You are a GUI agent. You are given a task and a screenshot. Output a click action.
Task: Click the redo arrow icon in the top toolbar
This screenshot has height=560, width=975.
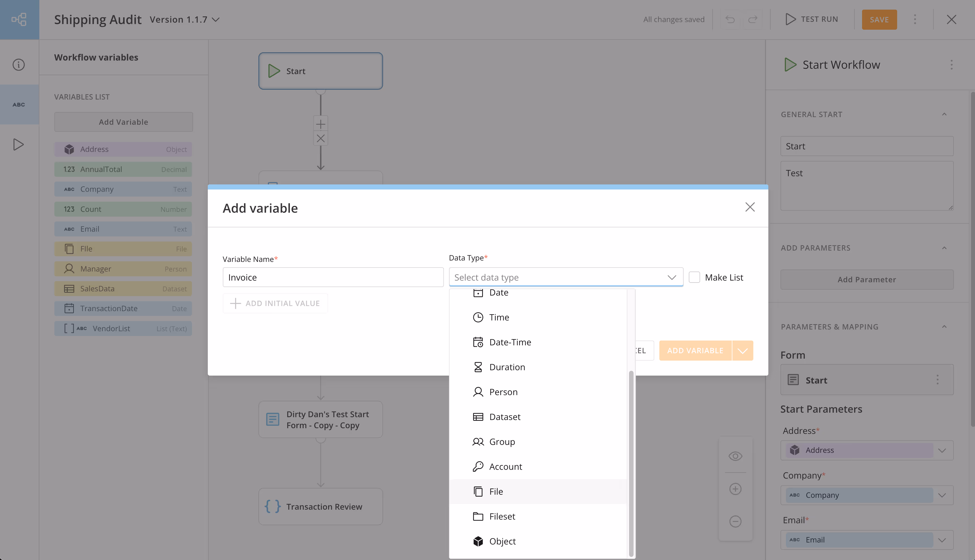click(x=753, y=19)
